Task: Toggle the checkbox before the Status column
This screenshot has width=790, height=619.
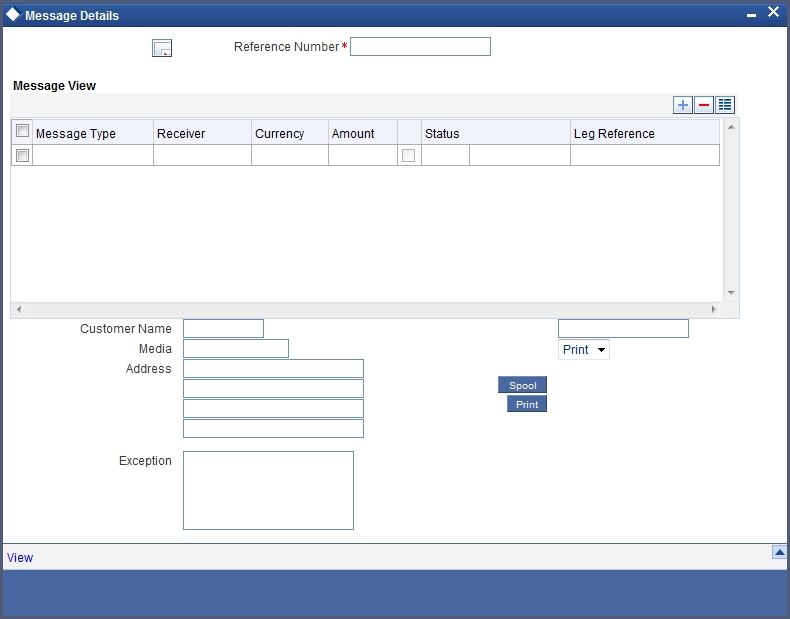Action: [409, 155]
